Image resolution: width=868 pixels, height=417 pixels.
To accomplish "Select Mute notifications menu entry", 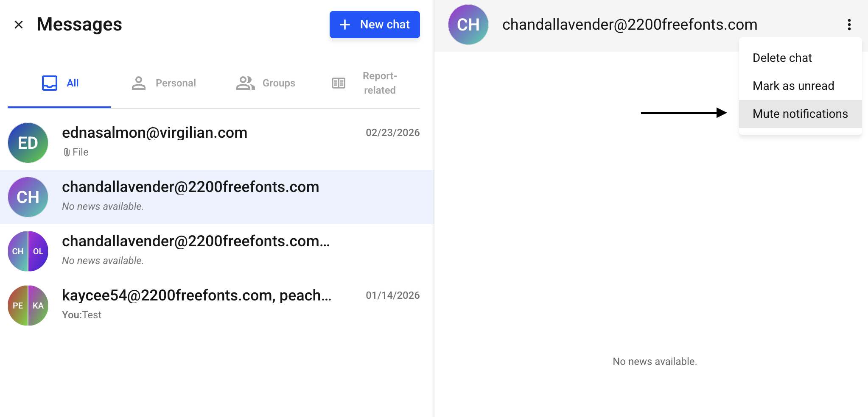I will [x=800, y=114].
